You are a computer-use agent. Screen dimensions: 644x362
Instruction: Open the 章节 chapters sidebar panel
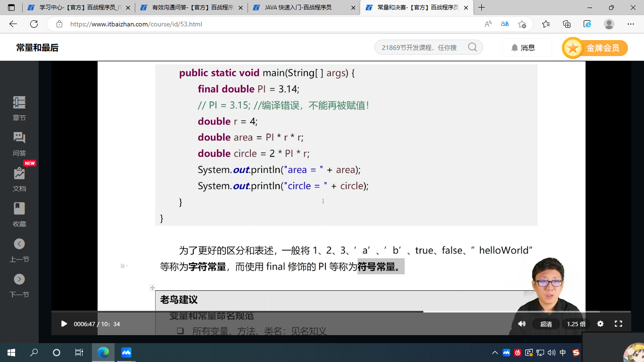[19, 108]
